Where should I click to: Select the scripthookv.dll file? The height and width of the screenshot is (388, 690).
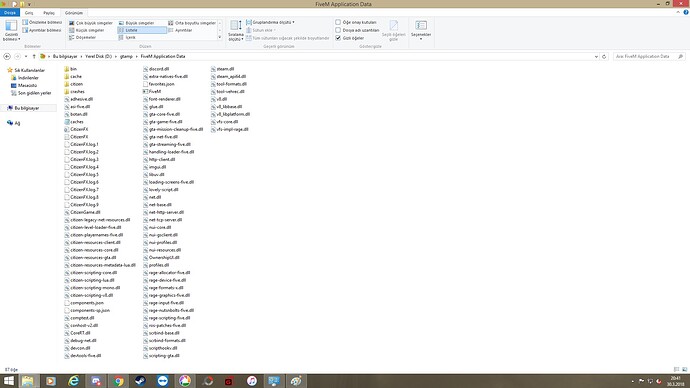click(x=160, y=348)
